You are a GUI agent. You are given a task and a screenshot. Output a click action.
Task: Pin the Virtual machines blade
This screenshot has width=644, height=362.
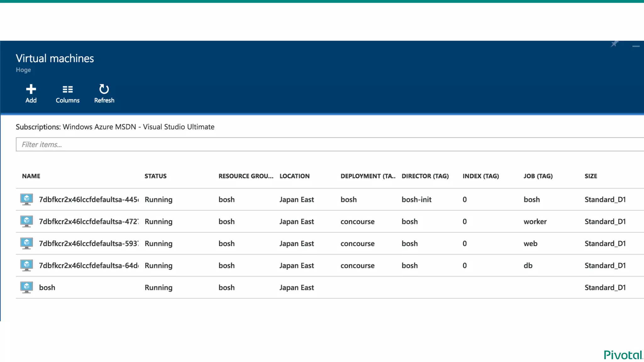coord(614,44)
